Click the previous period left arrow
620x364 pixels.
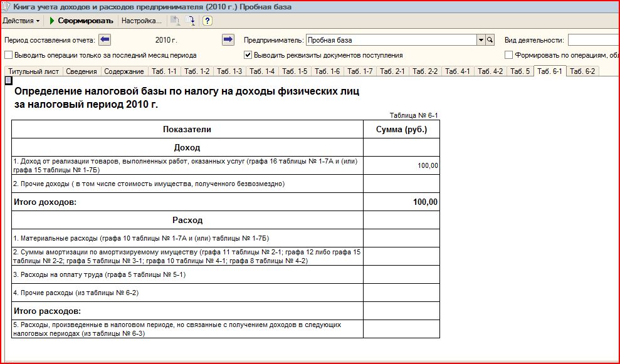[x=105, y=40]
